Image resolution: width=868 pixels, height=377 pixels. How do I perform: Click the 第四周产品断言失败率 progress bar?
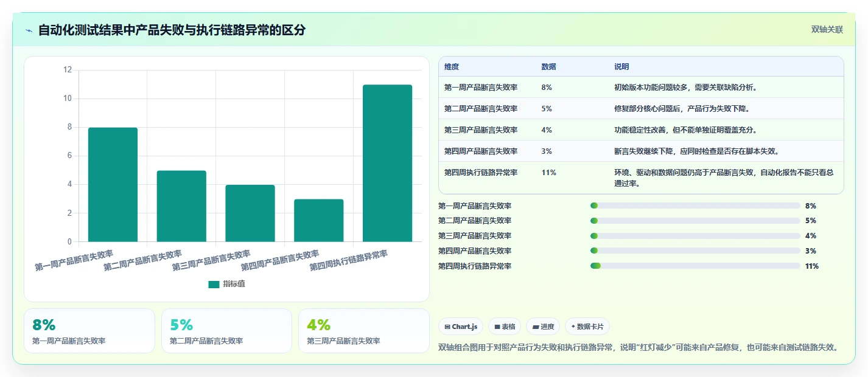coord(695,251)
